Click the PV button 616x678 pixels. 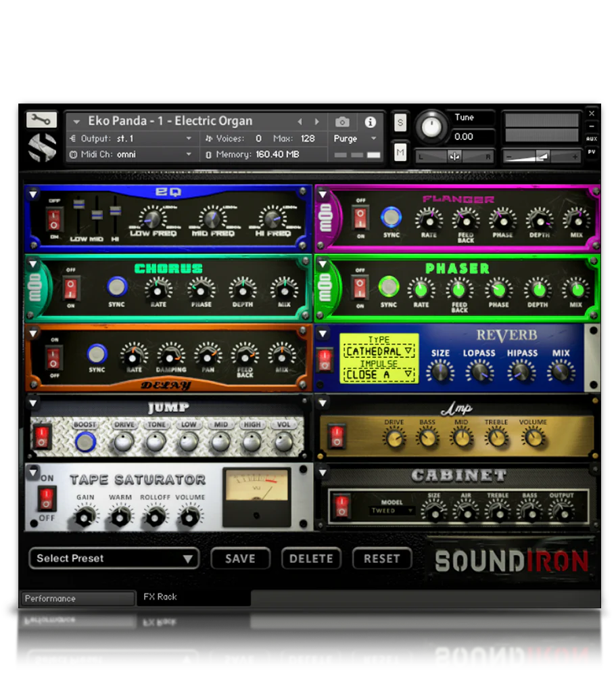pos(592,152)
